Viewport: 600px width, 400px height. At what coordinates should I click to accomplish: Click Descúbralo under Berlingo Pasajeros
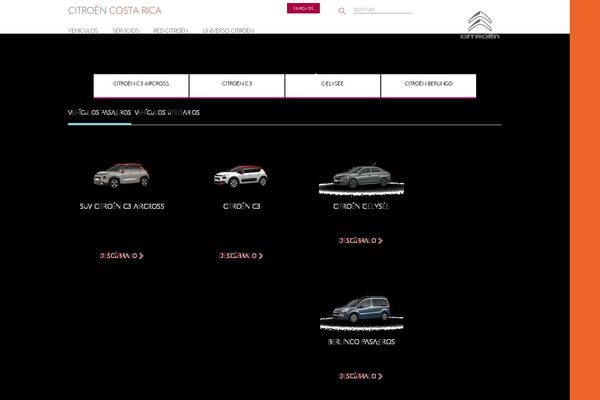pos(361,376)
